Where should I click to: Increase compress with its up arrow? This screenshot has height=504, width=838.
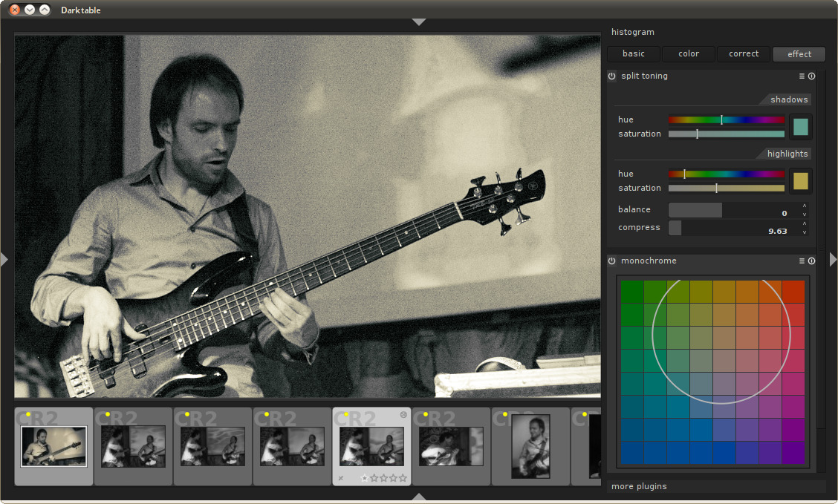click(x=805, y=223)
